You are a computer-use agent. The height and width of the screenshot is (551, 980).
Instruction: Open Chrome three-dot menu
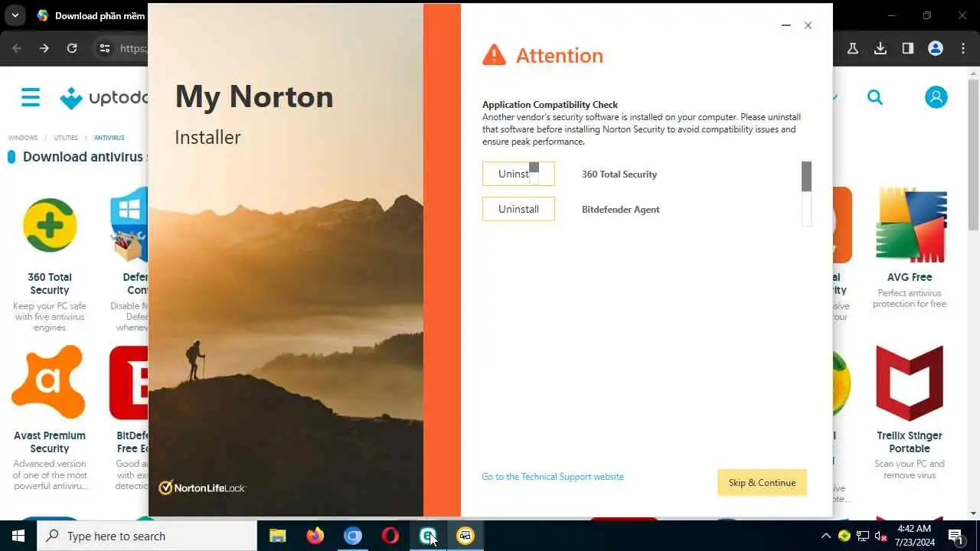963,48
